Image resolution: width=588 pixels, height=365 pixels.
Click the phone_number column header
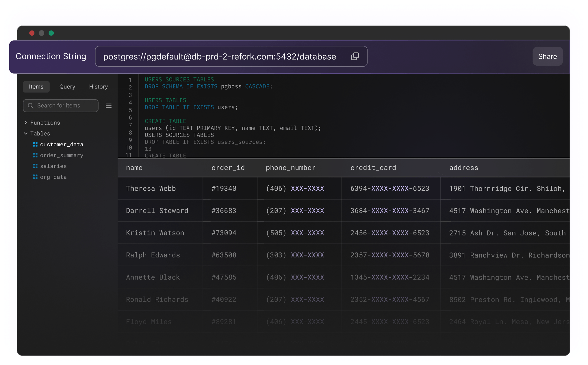point(290,168)
